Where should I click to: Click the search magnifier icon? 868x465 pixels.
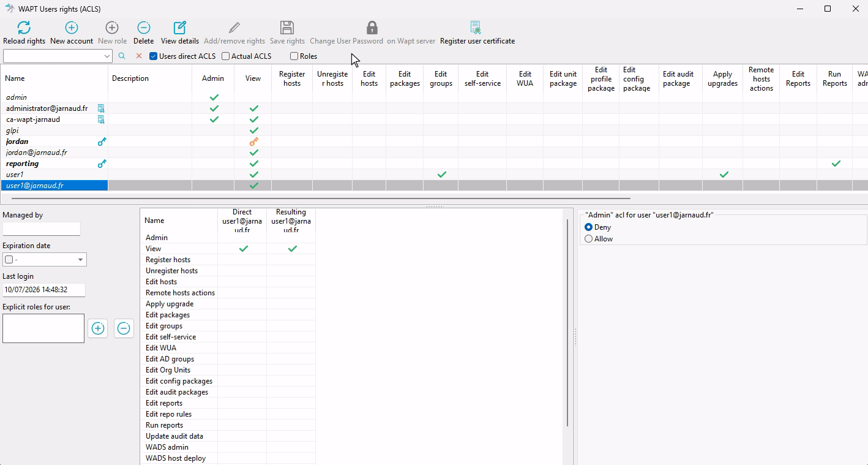[x=122, y=56]
